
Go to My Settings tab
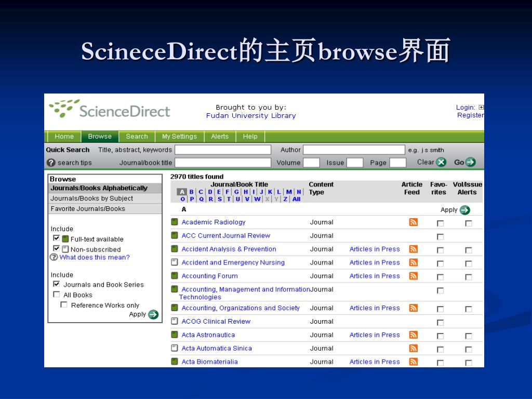pyautogui.click(x=179, y=137)
